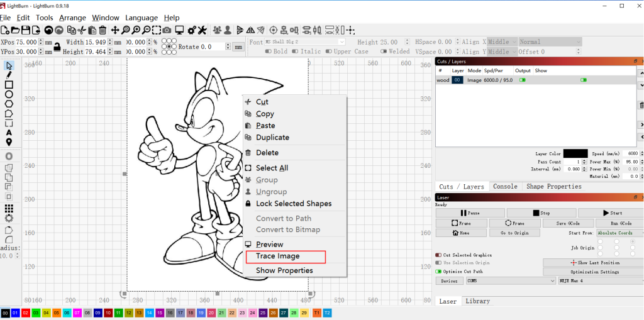Click the Pass Count input field
Image resolution: width=644 pixels, height=320 pixels.
(x=572, y=162)
